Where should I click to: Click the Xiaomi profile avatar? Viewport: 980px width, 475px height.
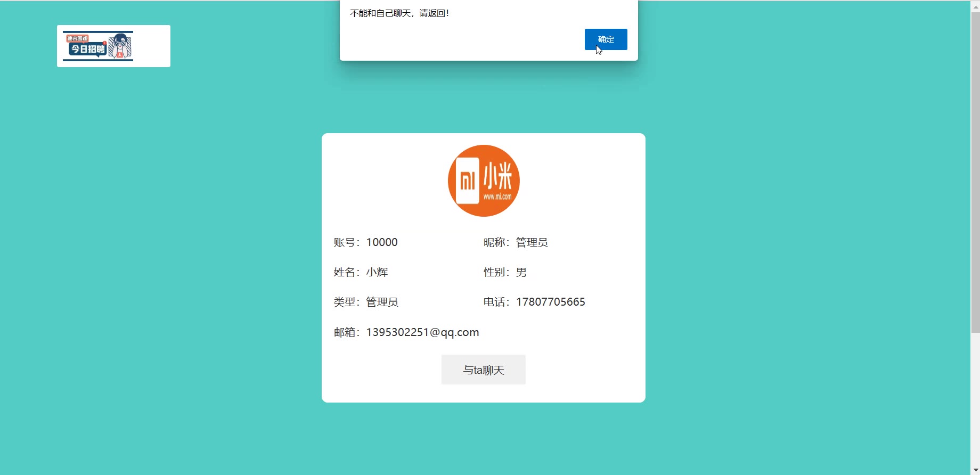484,181
